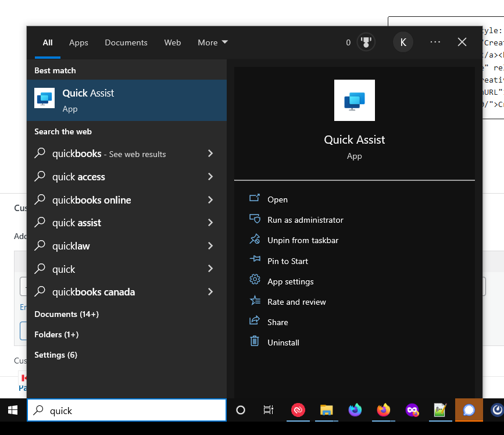Viewport: 504px width, 435px height.
Task: Show the Settings (6) results
Action: (x=56, y=355)
